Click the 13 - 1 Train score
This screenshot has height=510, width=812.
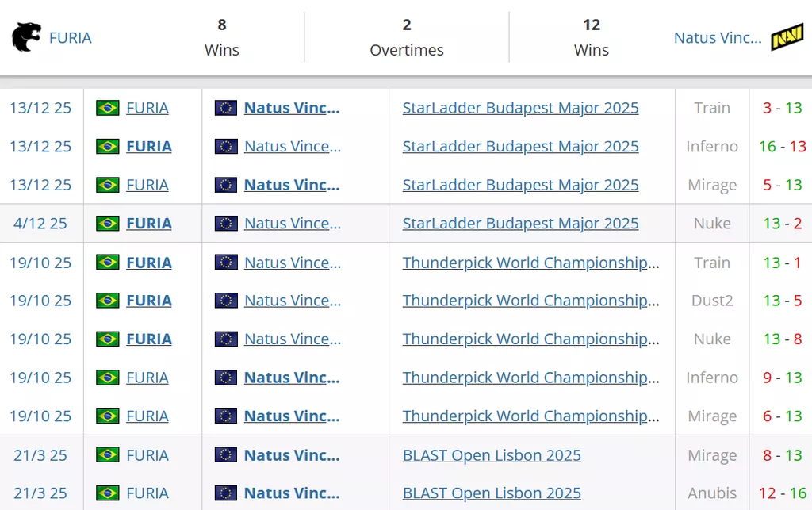(x=782, y=263)
